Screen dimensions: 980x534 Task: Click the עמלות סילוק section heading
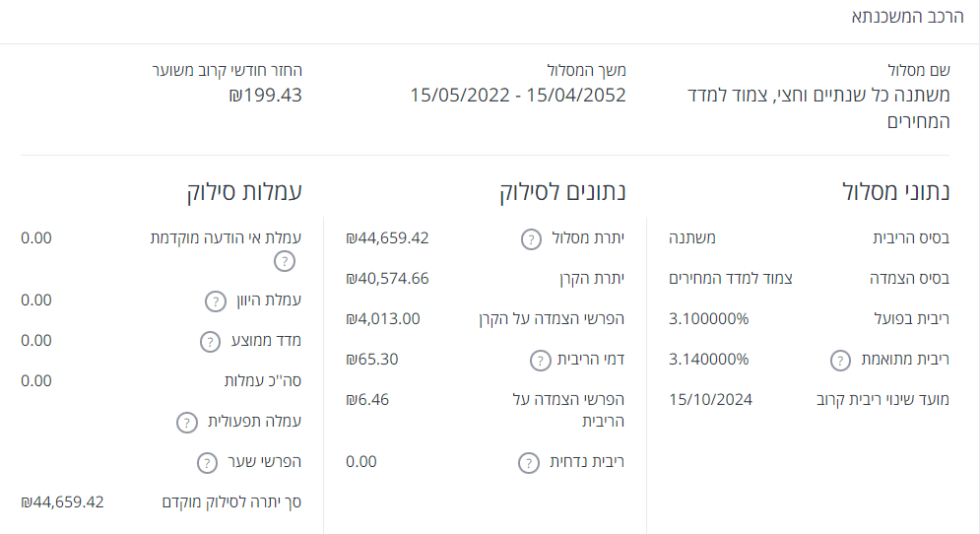243,192
